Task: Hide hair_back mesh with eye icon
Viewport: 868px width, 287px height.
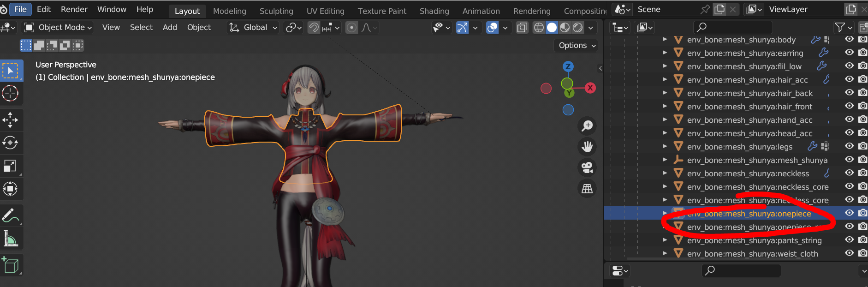Action: [849, 93]
